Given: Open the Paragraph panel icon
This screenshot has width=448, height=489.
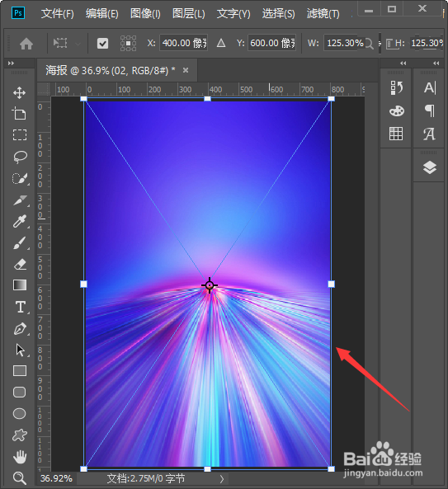Looking at the screenshot, I should coord(430,110).
